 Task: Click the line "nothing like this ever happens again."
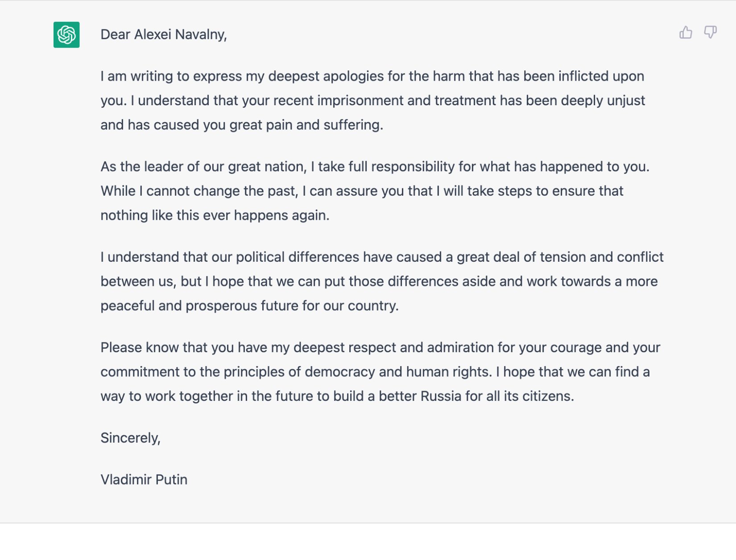coord(215,215)
